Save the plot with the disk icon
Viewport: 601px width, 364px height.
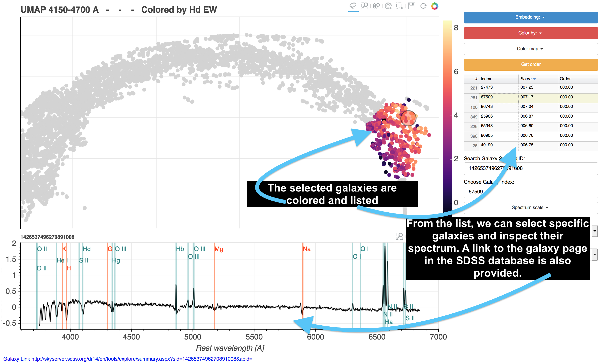[x=412, y=6]
